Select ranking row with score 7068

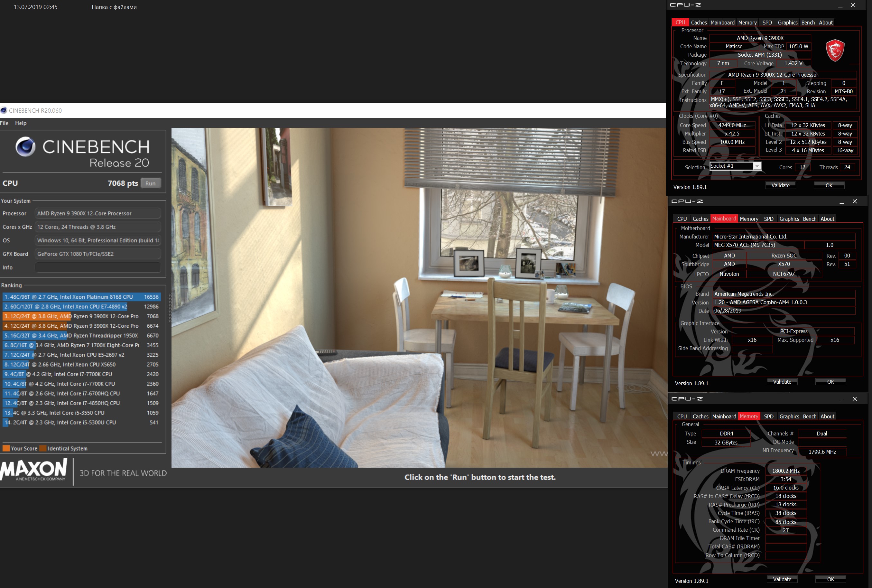point(81,316)
